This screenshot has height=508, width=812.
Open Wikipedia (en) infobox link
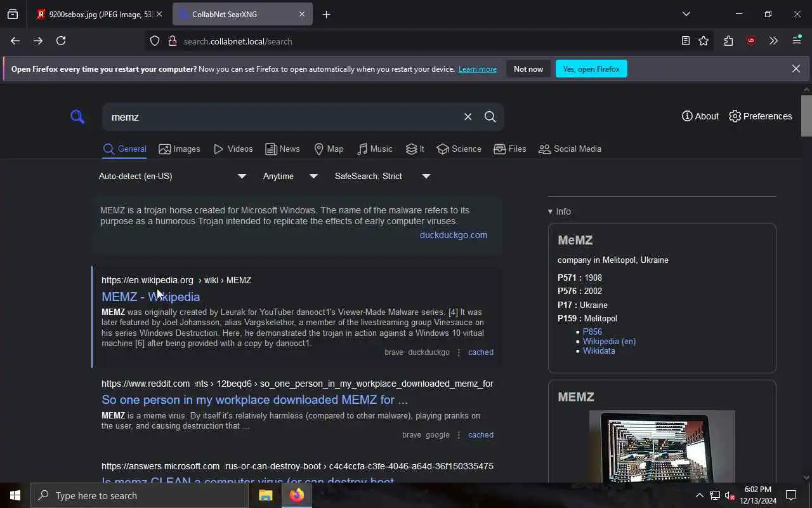point(609,341)
